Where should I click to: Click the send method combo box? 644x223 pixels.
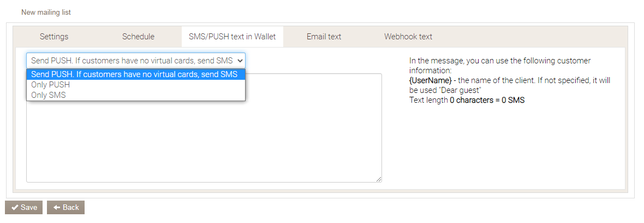click(131, 60)
